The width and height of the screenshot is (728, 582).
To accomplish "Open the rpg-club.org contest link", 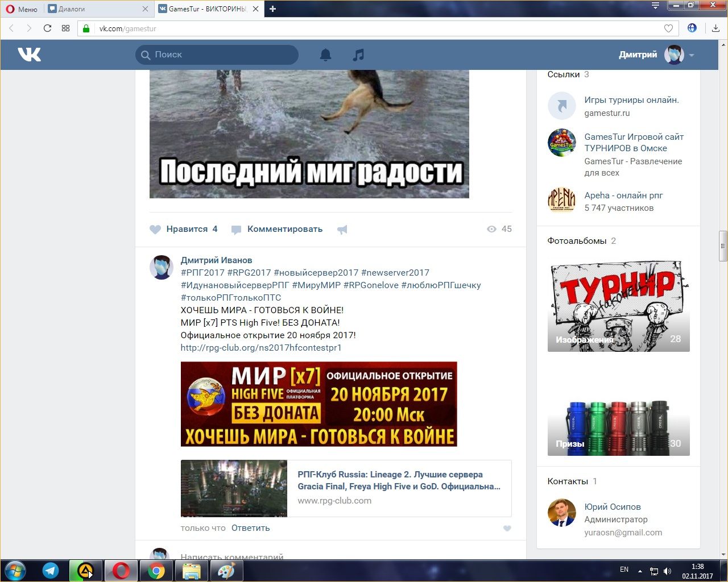I will (x=261, y=348).
